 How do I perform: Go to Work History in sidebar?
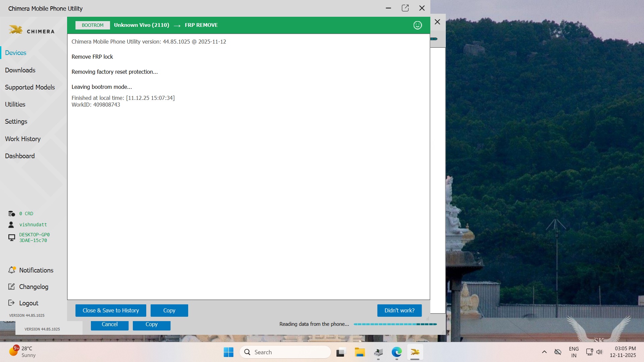(23, 139)
